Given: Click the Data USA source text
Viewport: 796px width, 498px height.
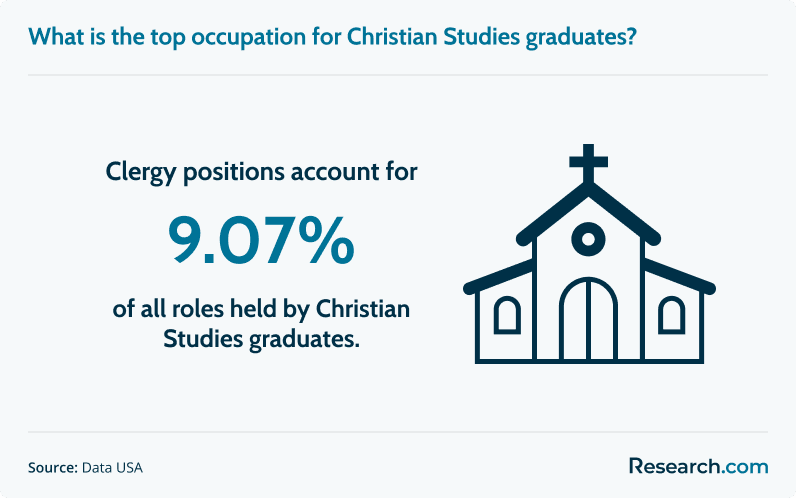Looking at the screenshot, I should coord(112,468).
